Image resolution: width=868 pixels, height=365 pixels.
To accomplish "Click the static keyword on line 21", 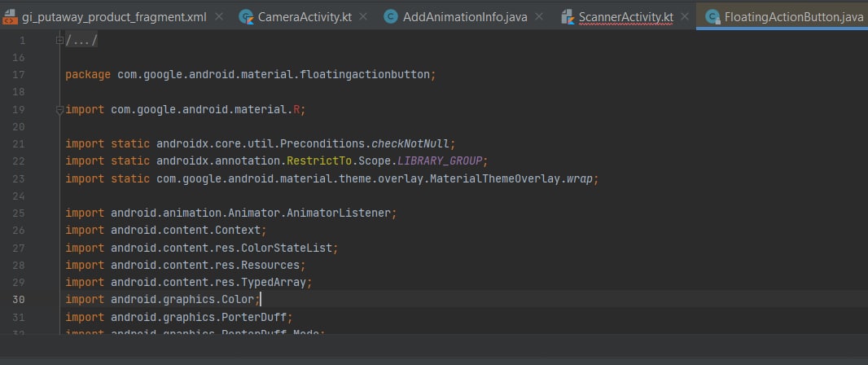I will [x=130, y=144].
